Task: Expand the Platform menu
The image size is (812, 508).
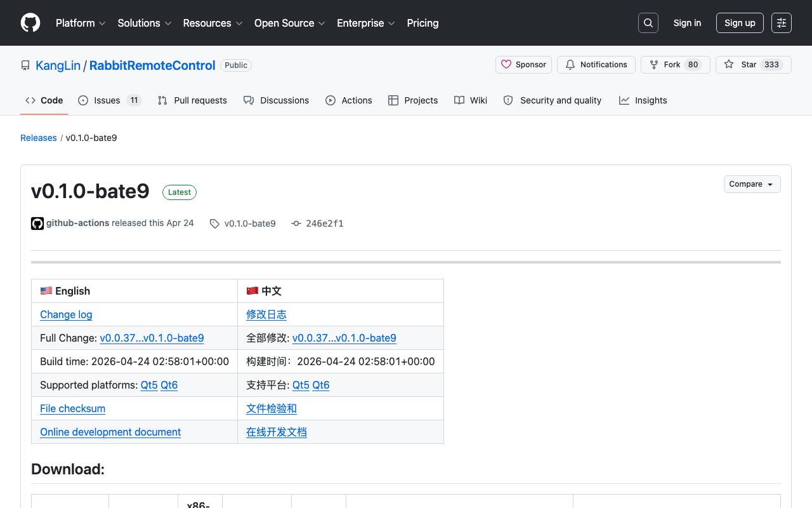Action: tap(81, 23)
